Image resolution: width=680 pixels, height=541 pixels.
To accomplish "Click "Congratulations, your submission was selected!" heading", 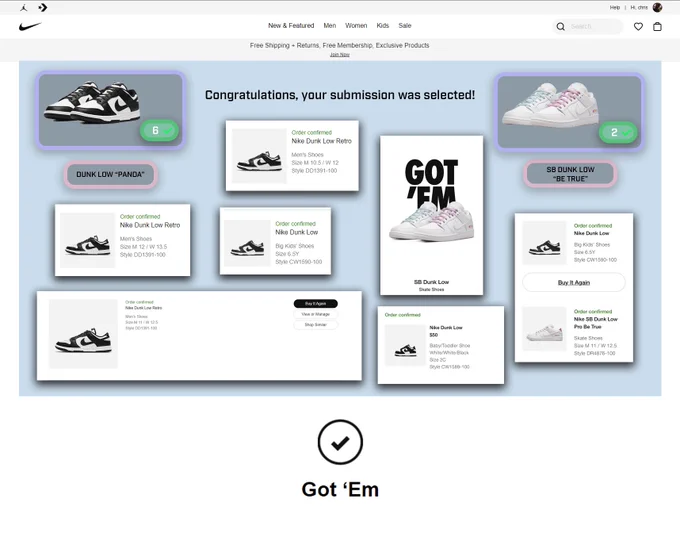I will (340, 95).
